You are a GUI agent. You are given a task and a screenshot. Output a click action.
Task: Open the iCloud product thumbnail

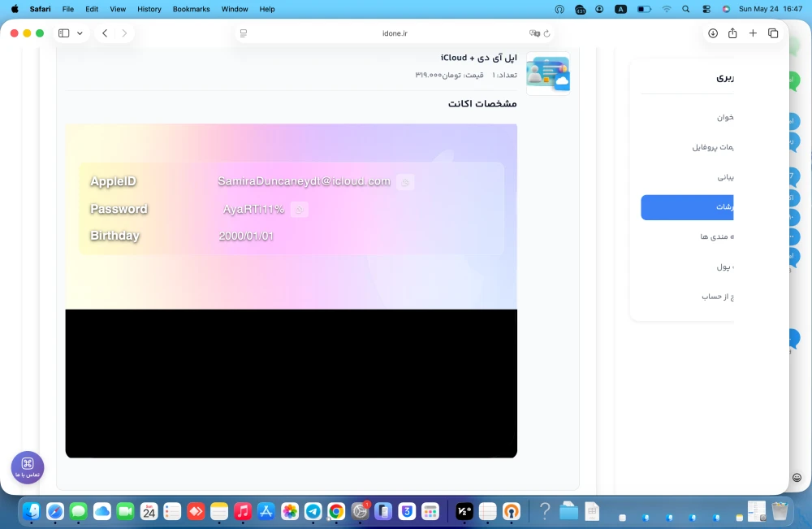pos(548,74)
